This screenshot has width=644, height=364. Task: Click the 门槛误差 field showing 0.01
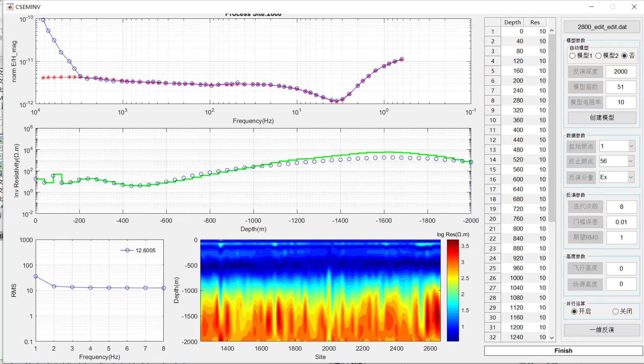click(x=621, y=222)
